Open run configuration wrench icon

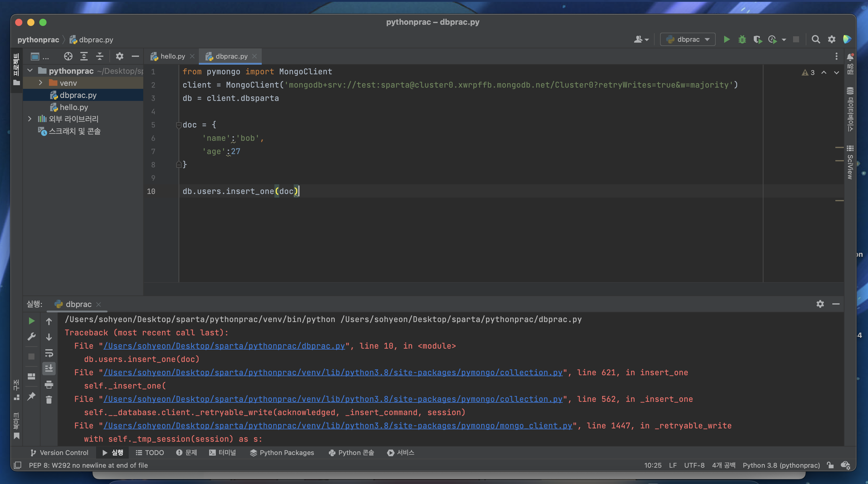click(x=31, y=337)
